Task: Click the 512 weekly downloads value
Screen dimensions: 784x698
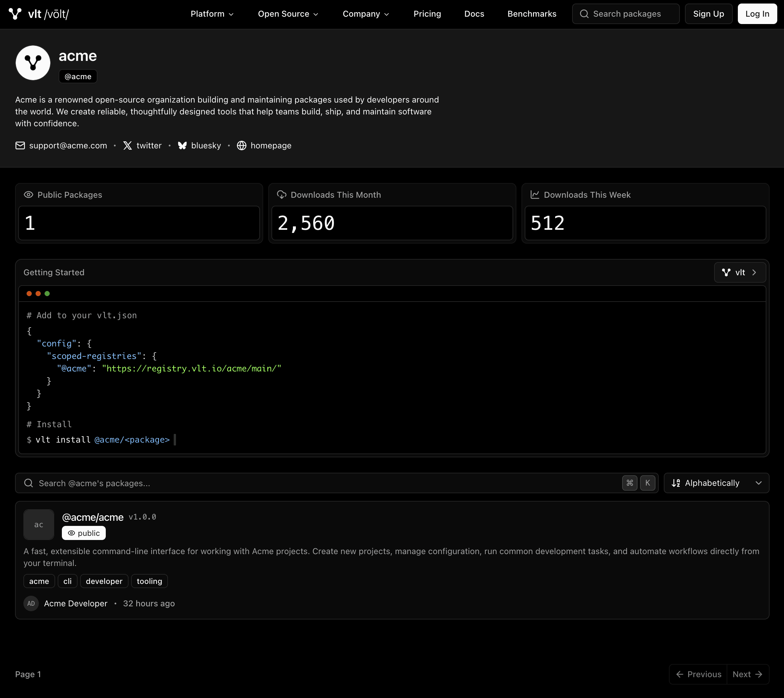Action: click(547, 223)
